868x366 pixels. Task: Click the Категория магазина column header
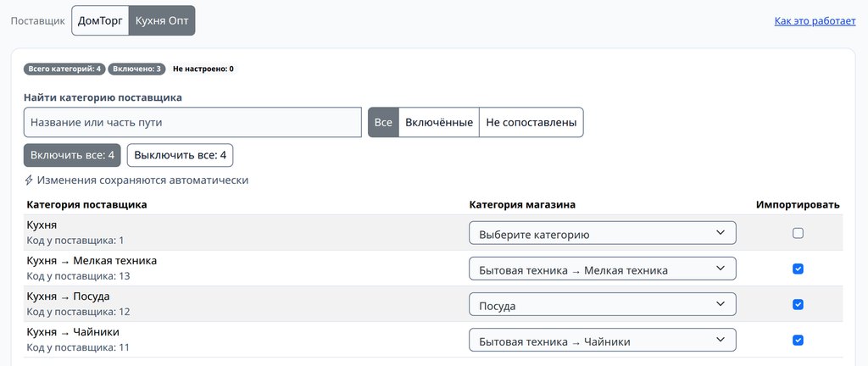pyautogui.click(x=522, y=204)
